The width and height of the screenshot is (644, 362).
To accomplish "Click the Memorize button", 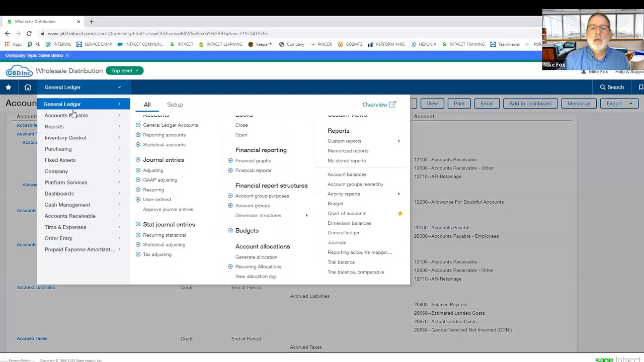I will 579,104.
